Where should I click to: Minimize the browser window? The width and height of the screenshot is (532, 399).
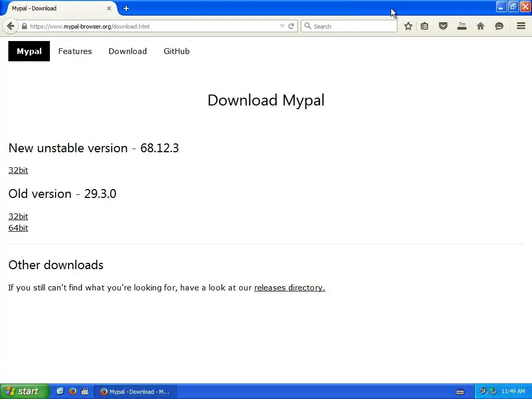[x=501, y=7]
